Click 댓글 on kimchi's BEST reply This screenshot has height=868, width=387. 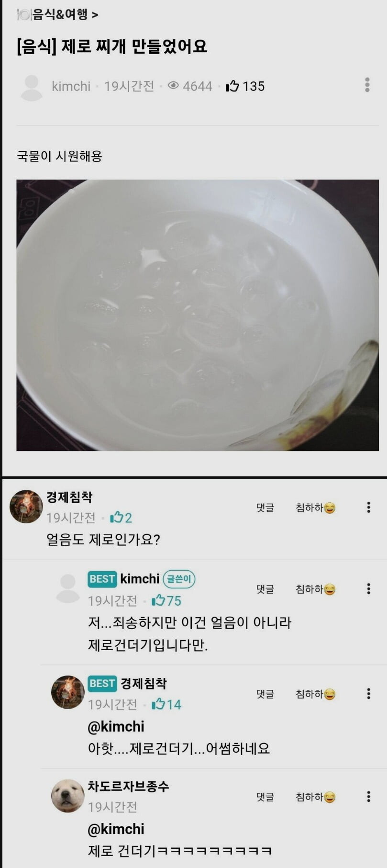265,589
